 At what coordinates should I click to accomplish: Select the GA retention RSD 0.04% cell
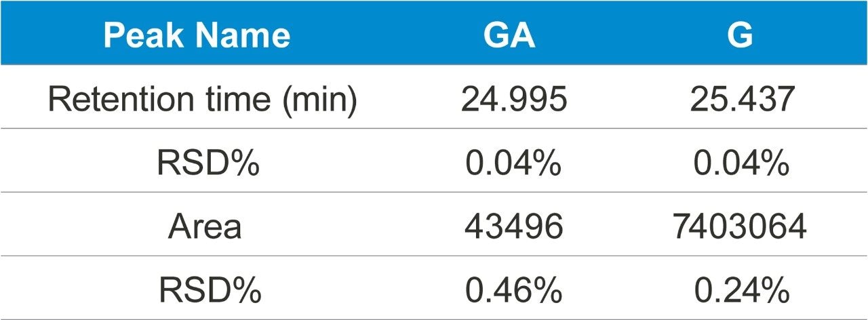(513, 164)
